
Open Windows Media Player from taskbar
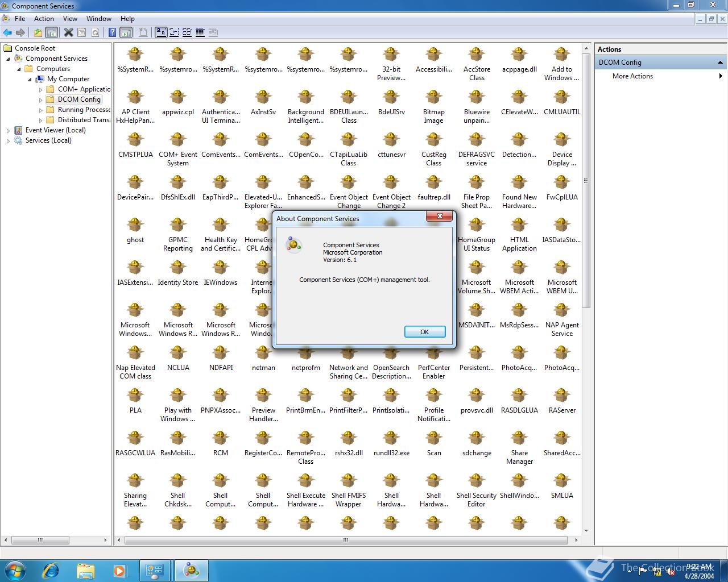[x=119, y=570]
